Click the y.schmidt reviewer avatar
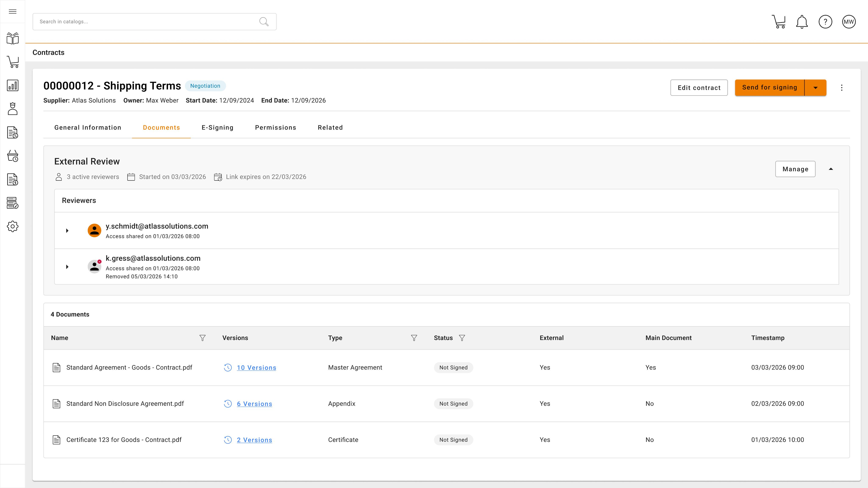This screenshot has width=868, height=488. [95, 231]
